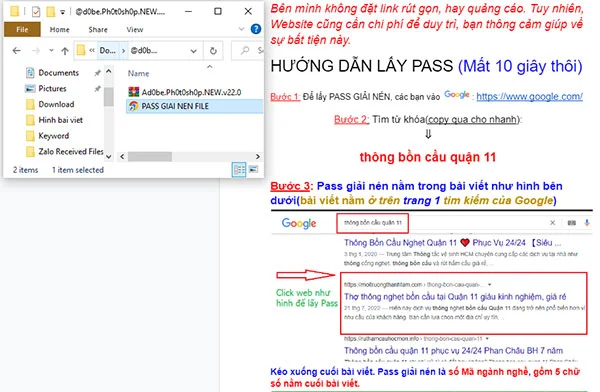This screenshot has height=392, width=600.
Task: Click the Name column header
Action: click(x=139, y=73)
